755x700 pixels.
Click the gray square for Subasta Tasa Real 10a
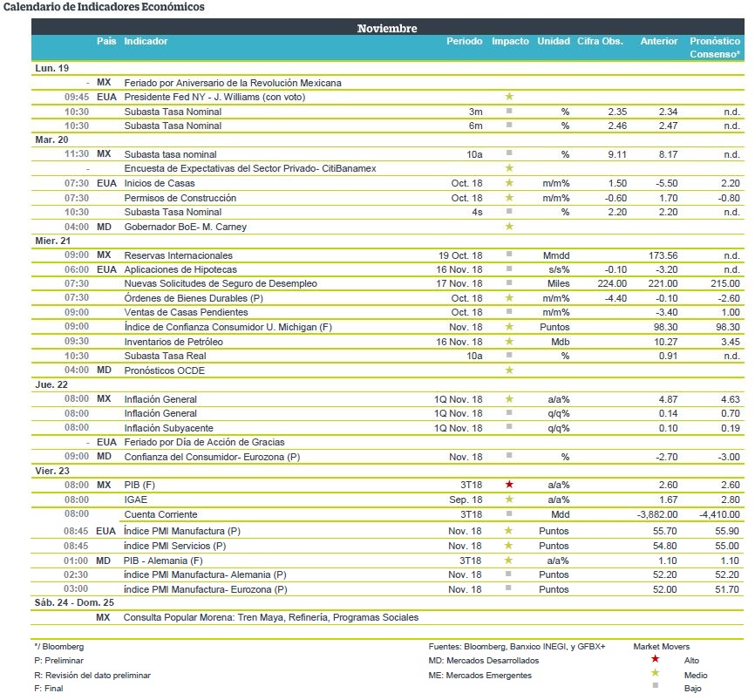[x=509, y=355]
